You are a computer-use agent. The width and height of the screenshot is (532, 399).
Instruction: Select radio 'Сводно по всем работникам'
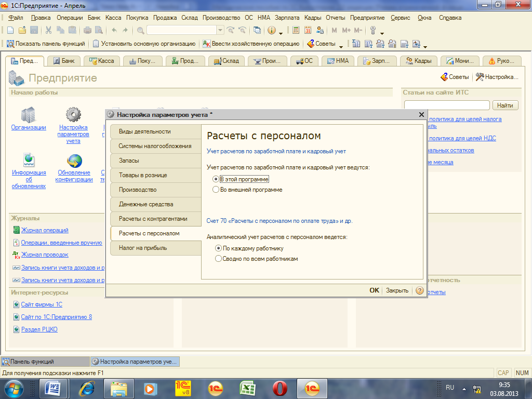coord(218,259)
